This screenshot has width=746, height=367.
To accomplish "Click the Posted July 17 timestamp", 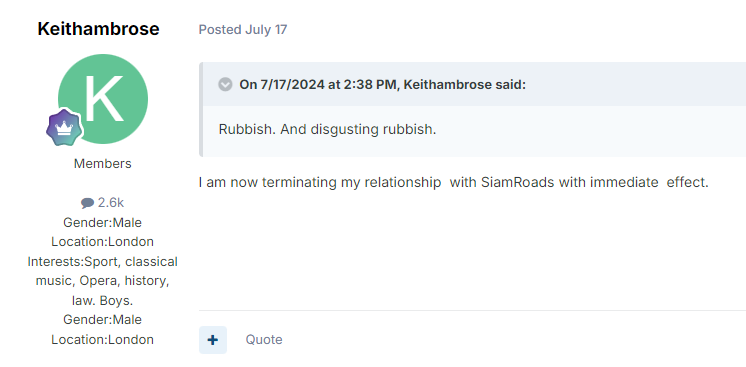I will coord(243,30).
